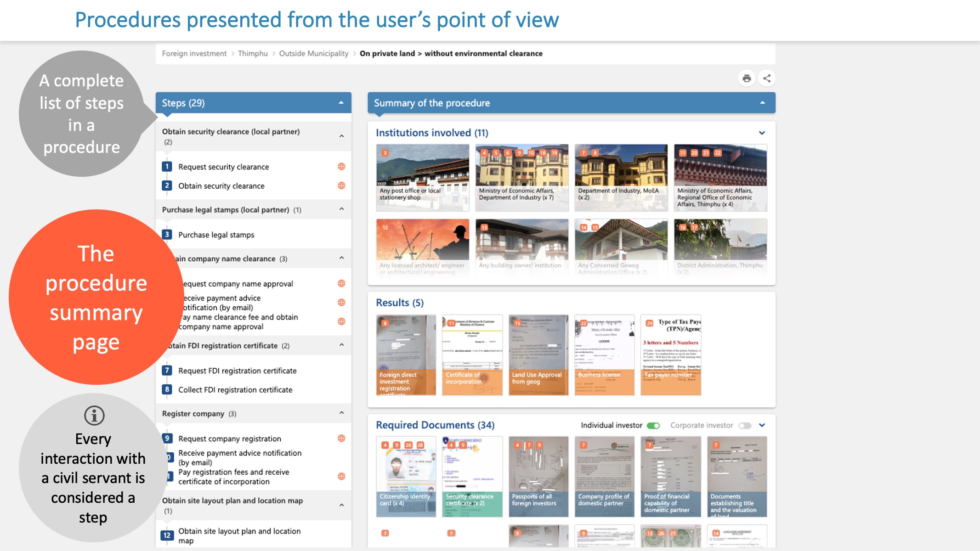Open Obtain site layout plan and location map step

click(239, 535)
